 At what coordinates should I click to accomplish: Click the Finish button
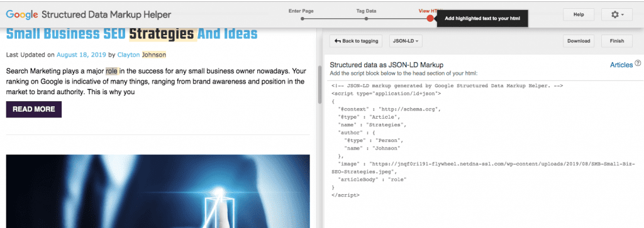617,41
